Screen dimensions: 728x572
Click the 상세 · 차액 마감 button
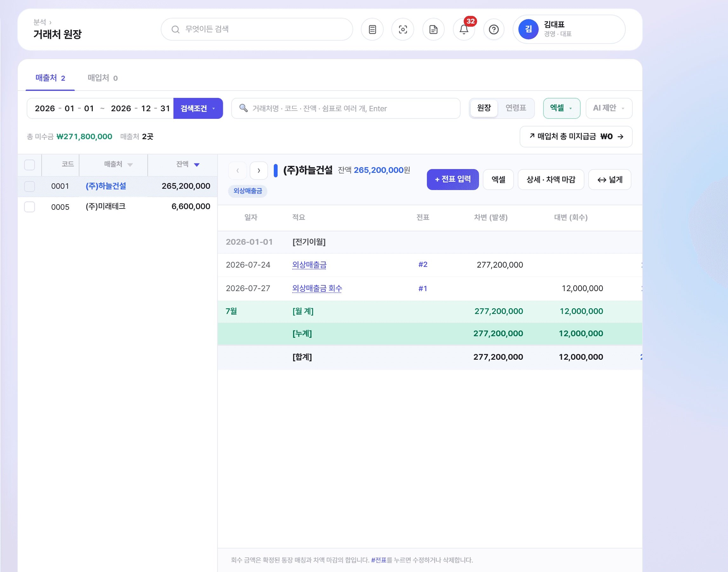550,180
